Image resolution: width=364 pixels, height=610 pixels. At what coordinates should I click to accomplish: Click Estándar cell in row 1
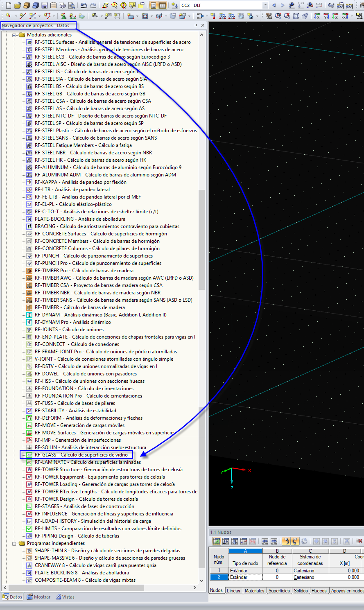click(245, 570)
